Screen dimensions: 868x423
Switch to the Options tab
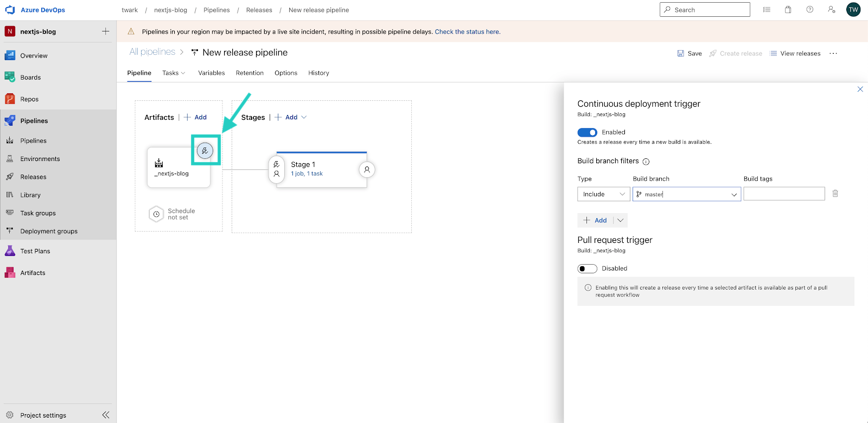coord(286,73)
